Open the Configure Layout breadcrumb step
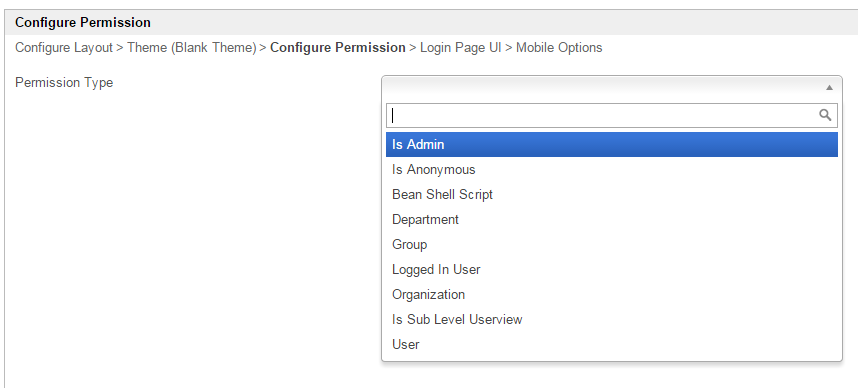Viewport: 858px width, 388px height. point(64,48)
